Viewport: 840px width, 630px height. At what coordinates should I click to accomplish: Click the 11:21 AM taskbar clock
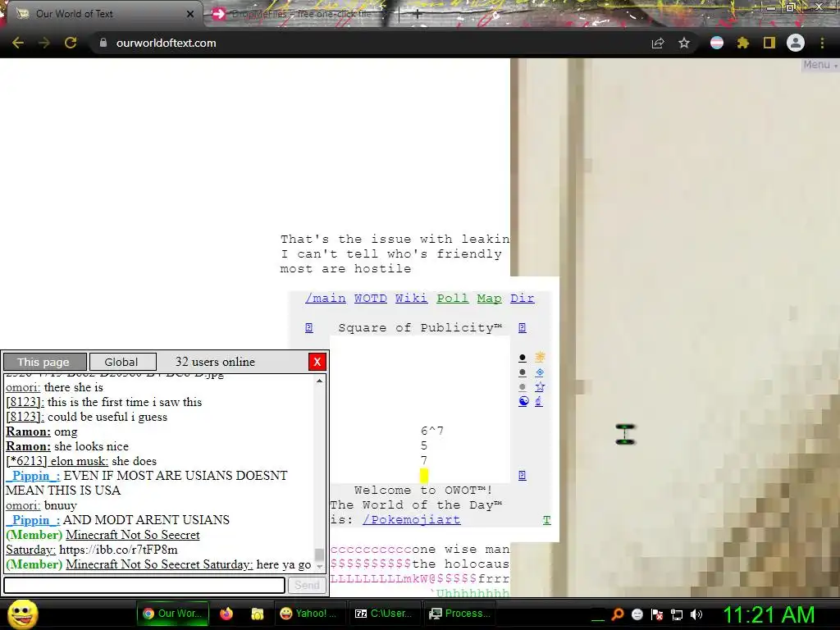pyautogui.click(x=769, y=614)
